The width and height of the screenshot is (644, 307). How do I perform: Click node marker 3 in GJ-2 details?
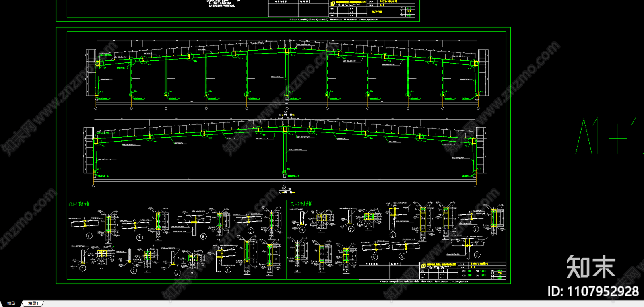[392, 235]
